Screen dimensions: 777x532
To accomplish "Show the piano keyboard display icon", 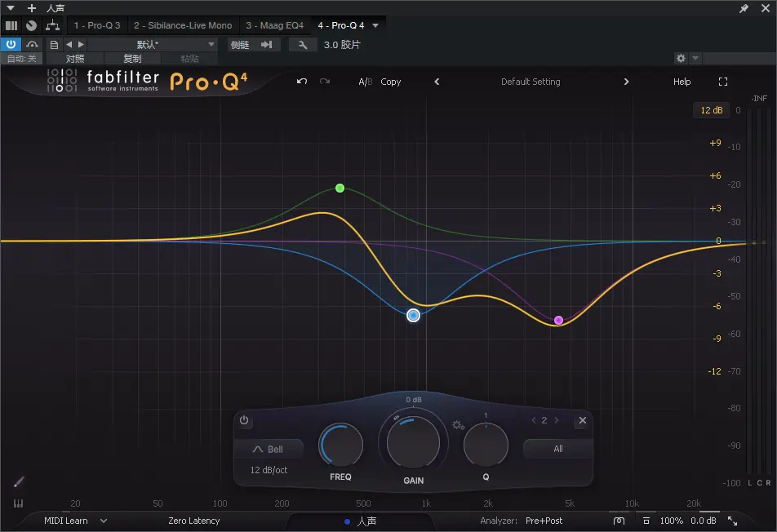I will pos(18,503).
